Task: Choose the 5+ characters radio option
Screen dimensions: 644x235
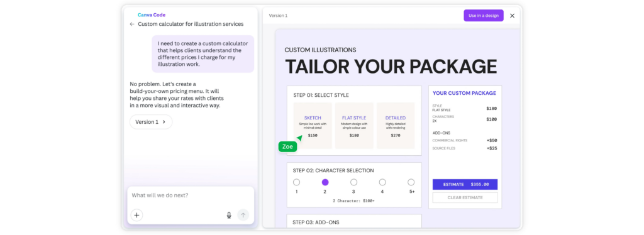Action: pyautogui.click(x=411, y=182)
